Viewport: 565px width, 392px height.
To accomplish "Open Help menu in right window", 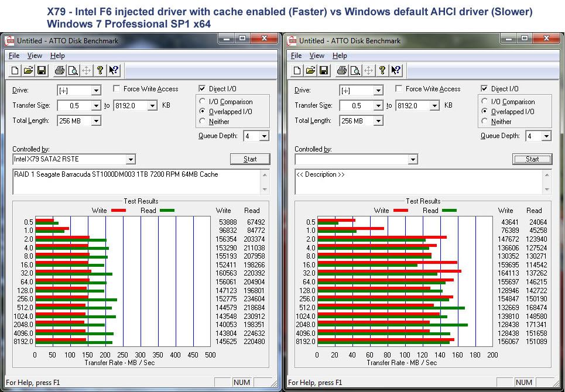I will [x=340, y=56].
